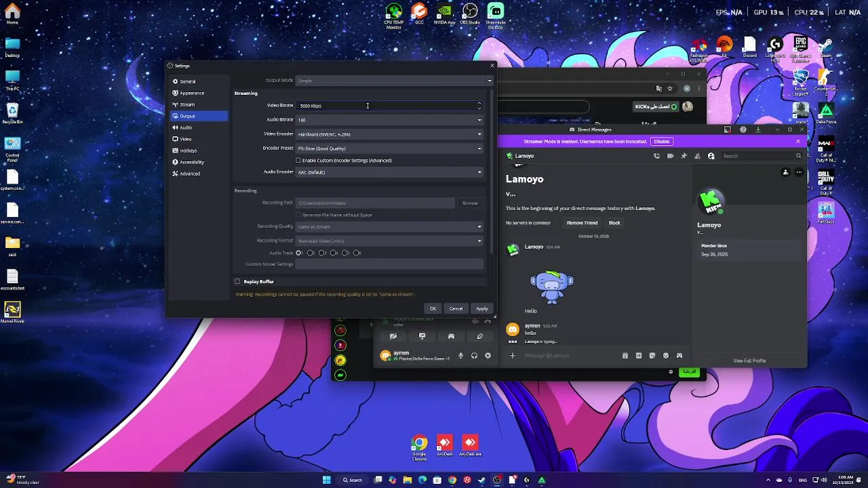Expand the Recording Format dropdown
The height and width of the screenshot is (488, 868).
tap(389, 241)
